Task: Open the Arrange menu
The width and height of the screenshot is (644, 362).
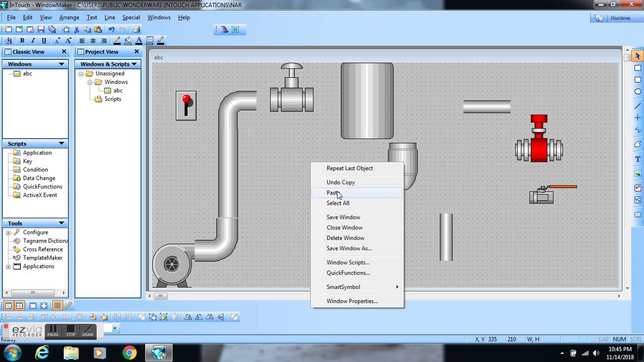Action: [x=69, y=18]
